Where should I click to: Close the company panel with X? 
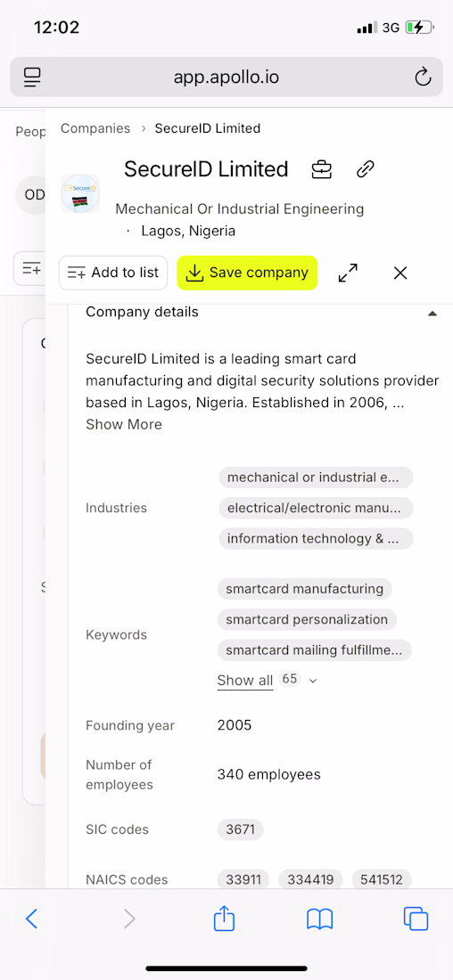400,274
